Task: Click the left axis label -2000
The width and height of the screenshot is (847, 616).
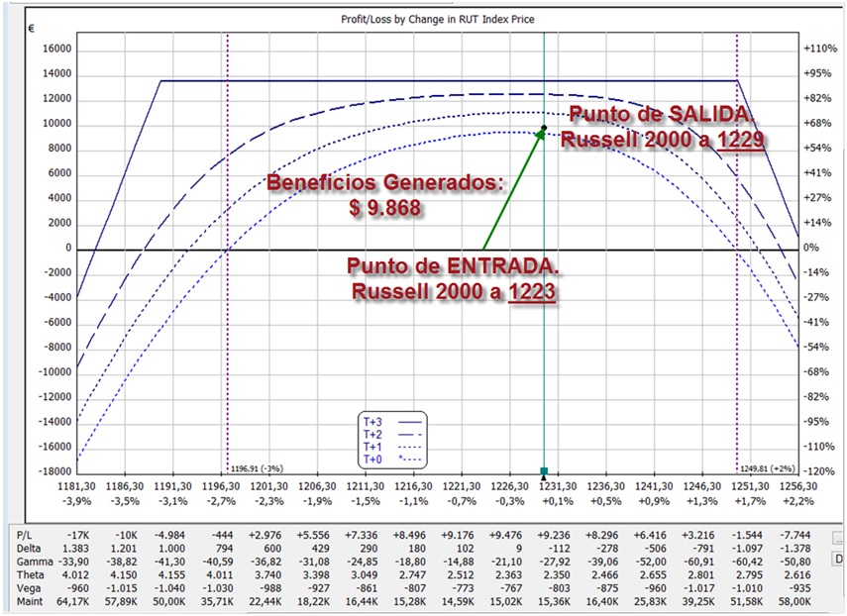Action: (x=57, y=272)
